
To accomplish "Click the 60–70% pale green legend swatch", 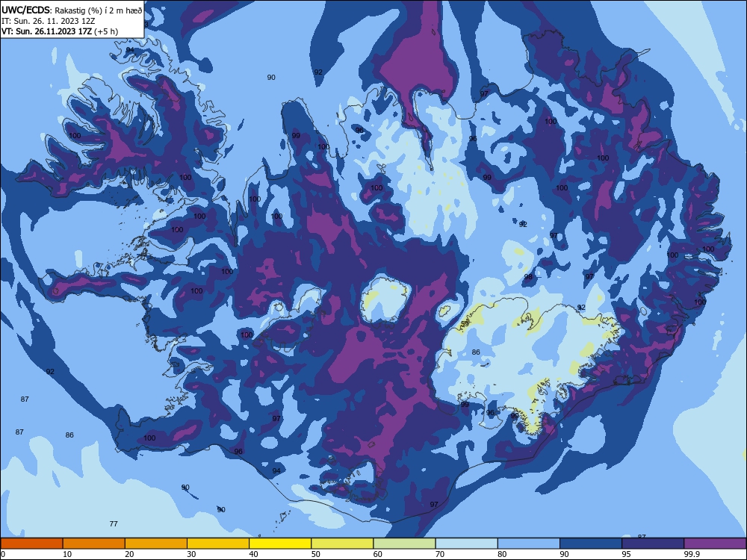I will 404,544.
